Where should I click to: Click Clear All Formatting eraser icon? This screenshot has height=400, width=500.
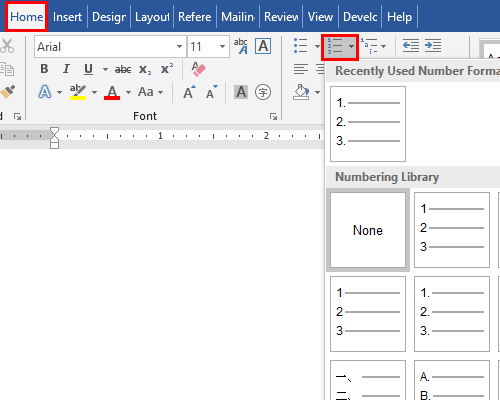[x=198, y=69]
